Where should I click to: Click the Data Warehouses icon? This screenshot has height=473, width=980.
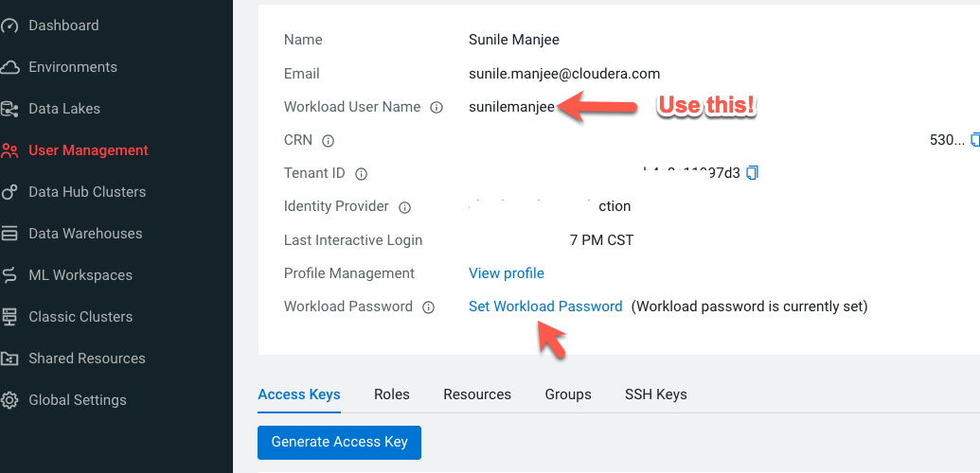[x=9, y=234]
